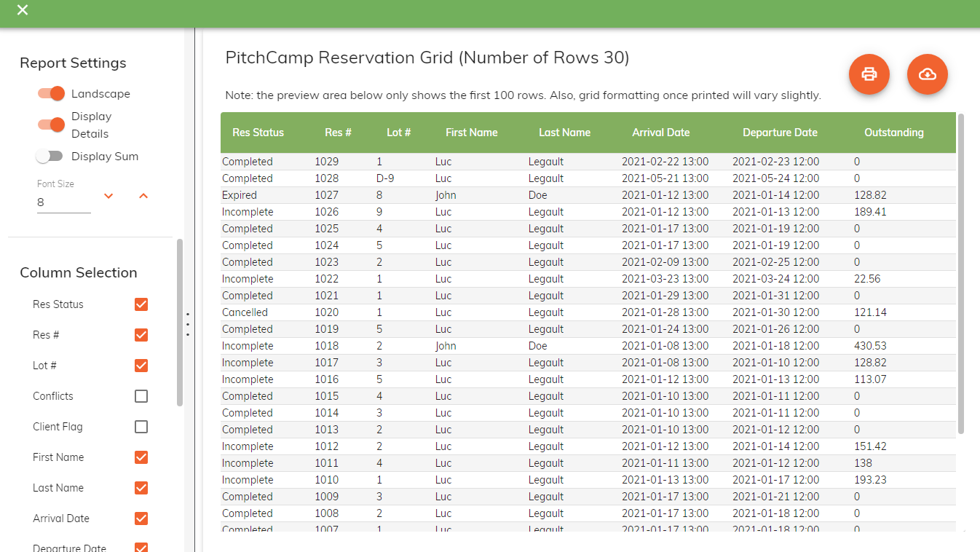The image size is (980, 552).
Task: Click reservation number 1012 cell
Action: 327,446
